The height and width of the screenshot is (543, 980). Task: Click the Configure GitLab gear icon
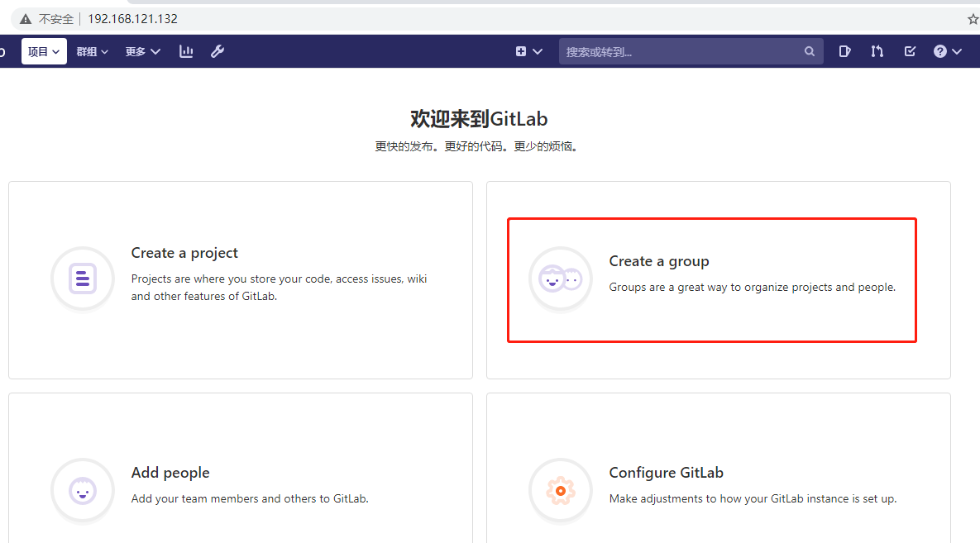[x=561, y=491]
